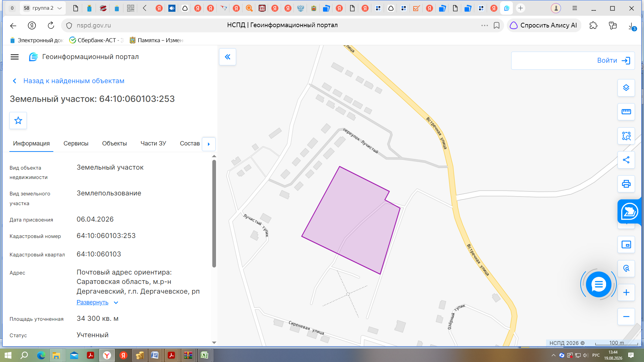Activate the area search selection tool
Screen dimensions: 644x362
point(626,136)
